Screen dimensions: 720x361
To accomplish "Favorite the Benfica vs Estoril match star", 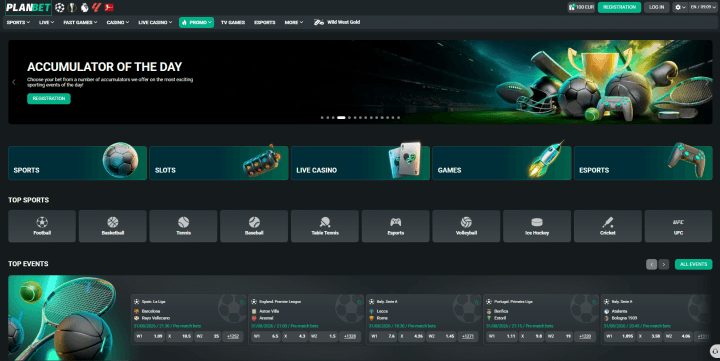I will pos(594,302).
